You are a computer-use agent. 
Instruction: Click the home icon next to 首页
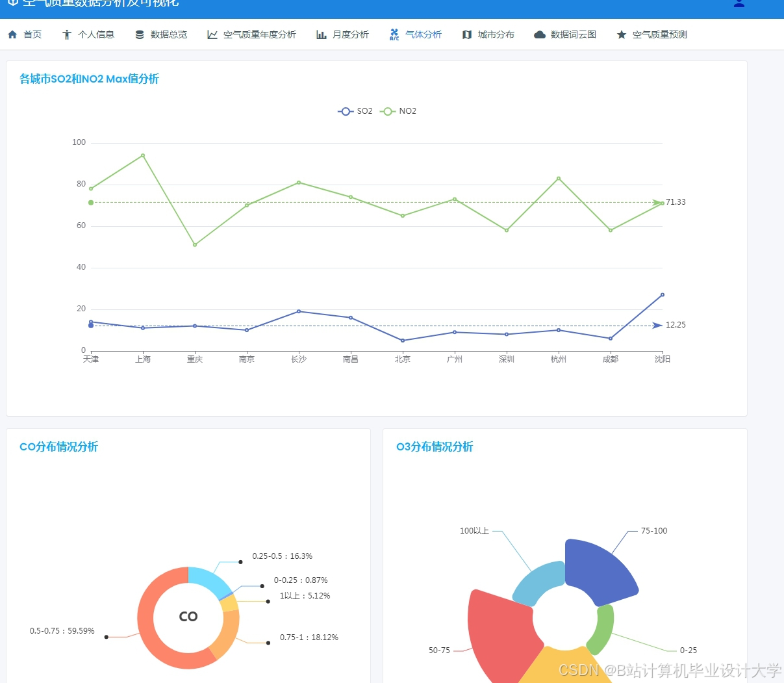(x=13, y=34)
